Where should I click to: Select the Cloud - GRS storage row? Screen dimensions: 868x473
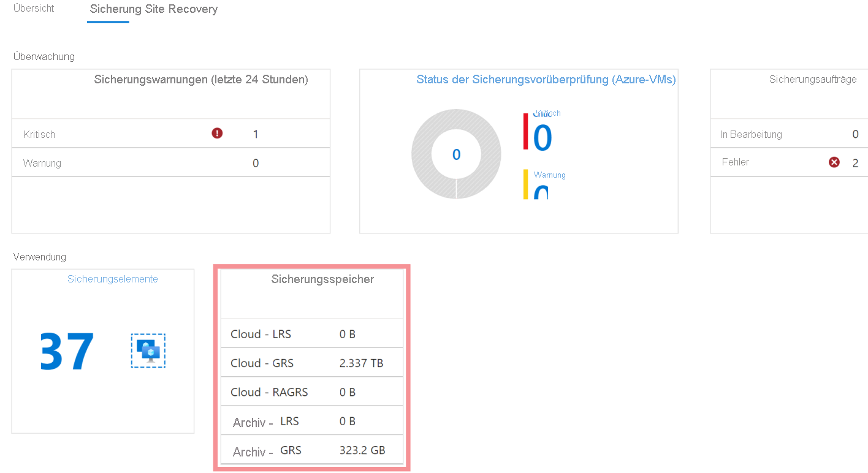pos(312,362)
